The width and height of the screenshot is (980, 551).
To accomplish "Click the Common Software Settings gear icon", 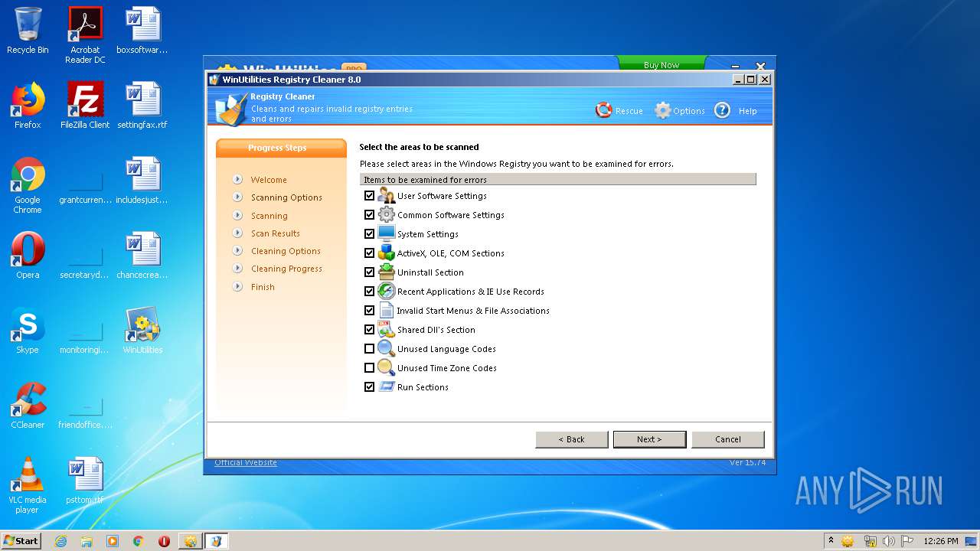I will [x=386, y=214].
